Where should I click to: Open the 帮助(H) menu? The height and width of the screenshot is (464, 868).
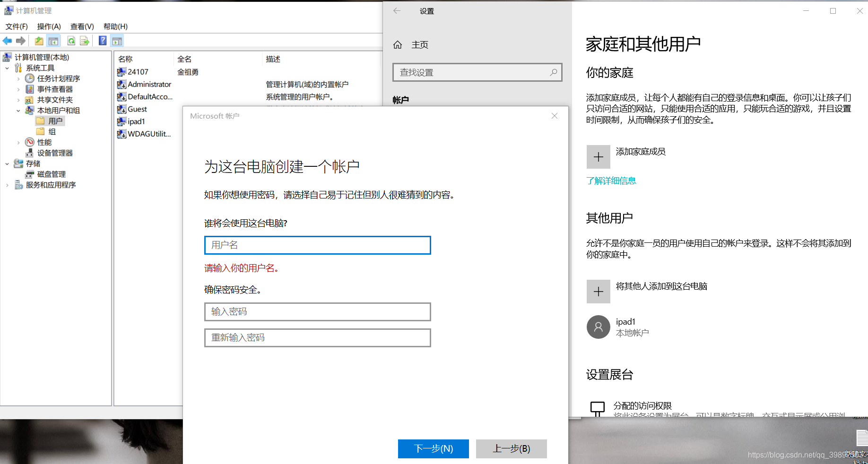click(115, 26)
